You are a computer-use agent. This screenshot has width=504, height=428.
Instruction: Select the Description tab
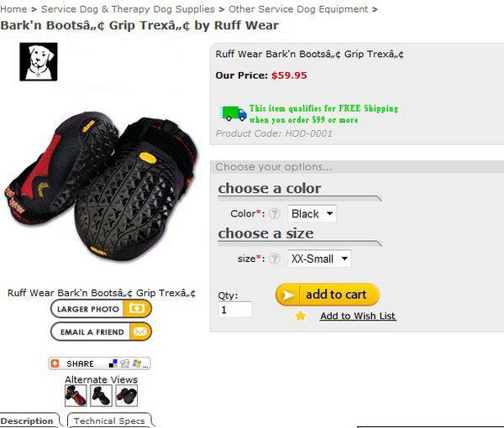[x=27, y=420]
